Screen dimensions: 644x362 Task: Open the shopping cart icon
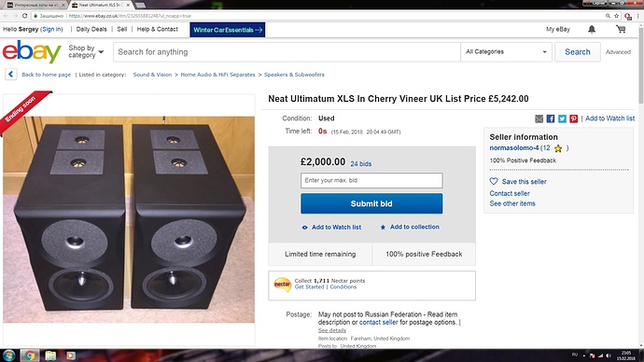pyautogui.click(x=621, y=29)
